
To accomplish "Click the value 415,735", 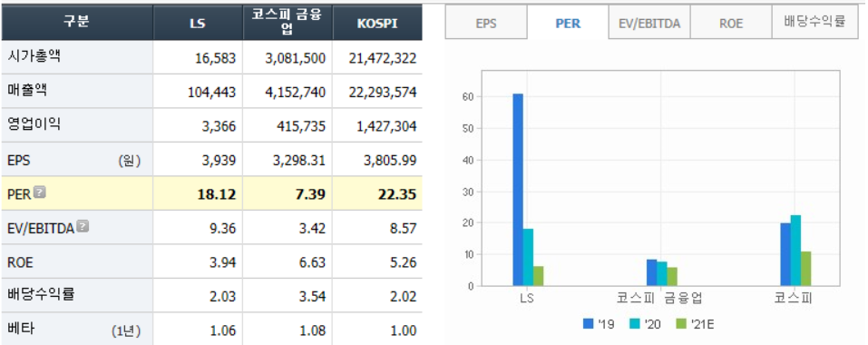I will click(302, 126).
